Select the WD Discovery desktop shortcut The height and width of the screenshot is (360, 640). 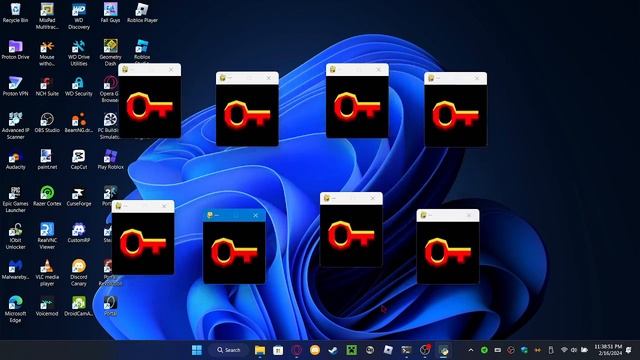(79, 16)
